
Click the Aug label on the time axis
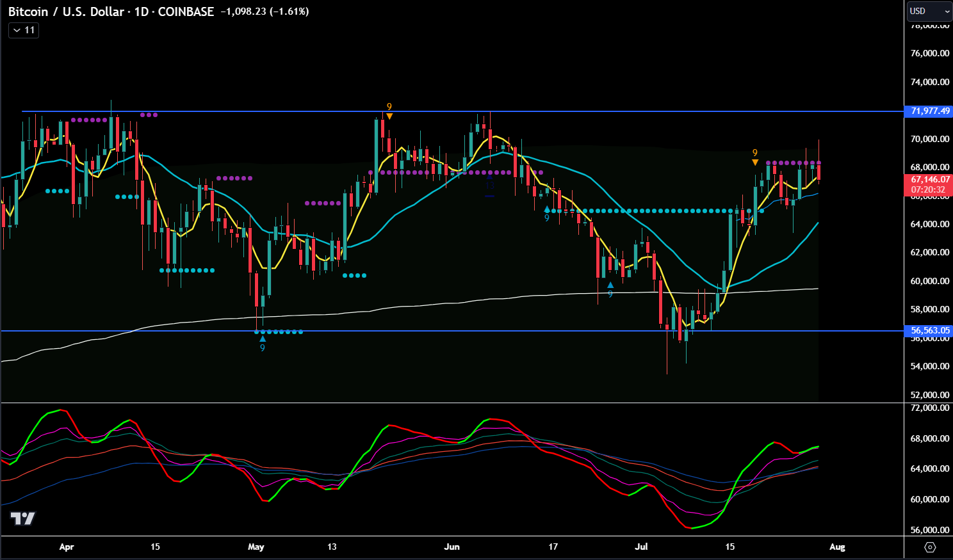point(837,547)
